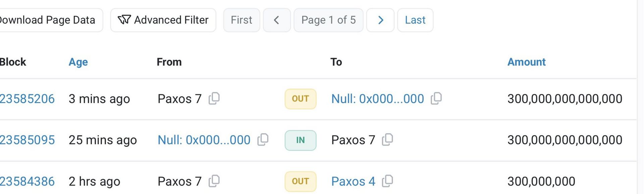Open Advanced Filter
Image resolution: width=644 pixels, height=194 pixels.
click(x=163, y=20)
